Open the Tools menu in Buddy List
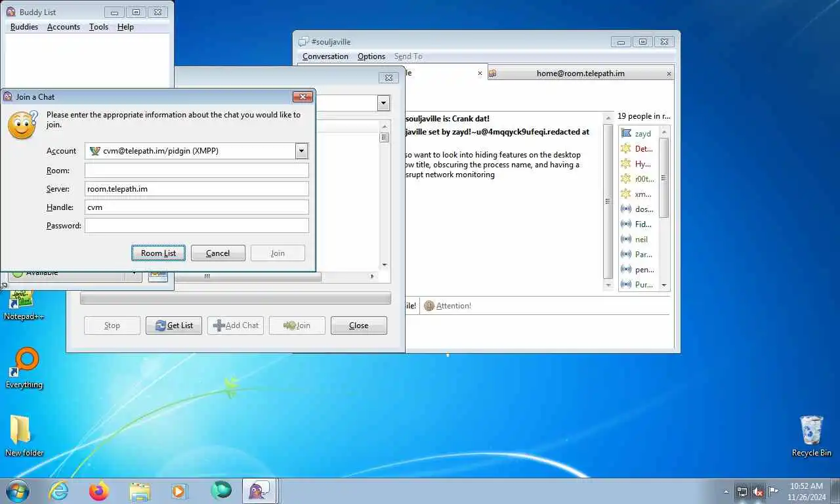 (x=99, y=27)
